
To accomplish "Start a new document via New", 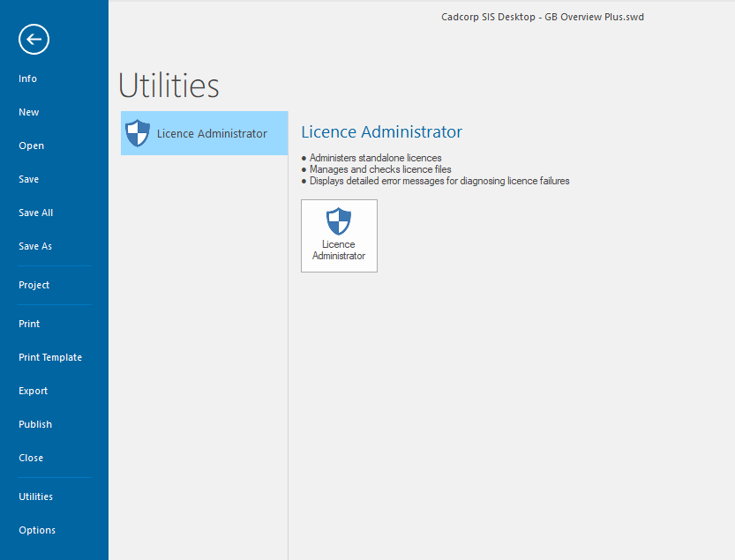I will (28, 112).
